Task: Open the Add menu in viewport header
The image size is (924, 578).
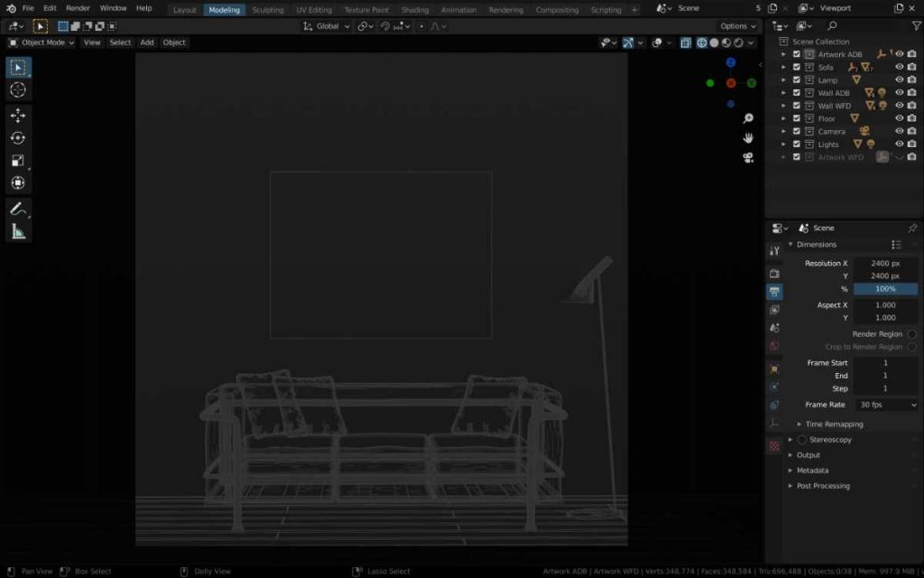Action: (147, 42)
